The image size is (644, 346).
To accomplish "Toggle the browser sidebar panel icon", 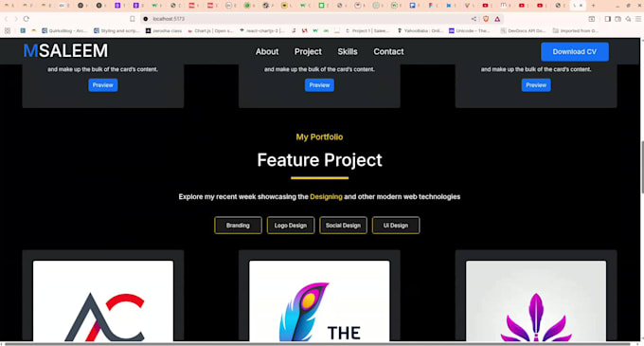I will tap(607, 19).
